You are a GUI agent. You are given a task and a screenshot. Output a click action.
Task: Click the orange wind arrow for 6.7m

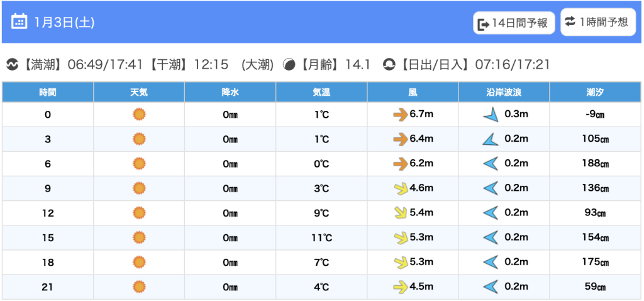coord(400,115)
